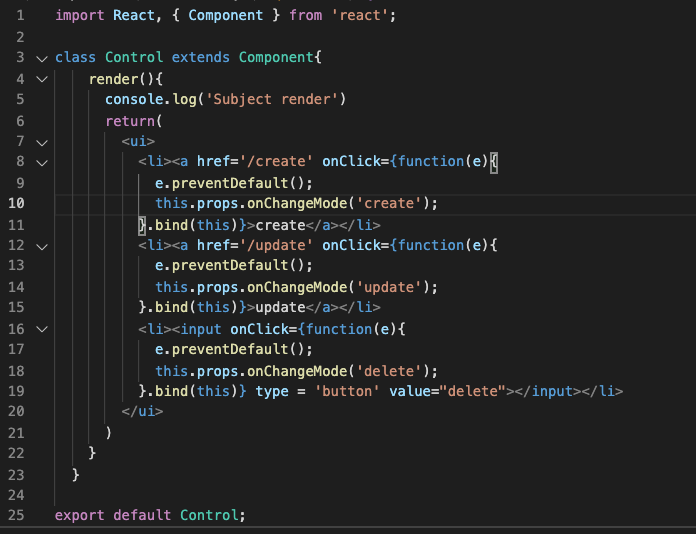Click console.log on line 5
696x534 pixels.
coord(151,99)
